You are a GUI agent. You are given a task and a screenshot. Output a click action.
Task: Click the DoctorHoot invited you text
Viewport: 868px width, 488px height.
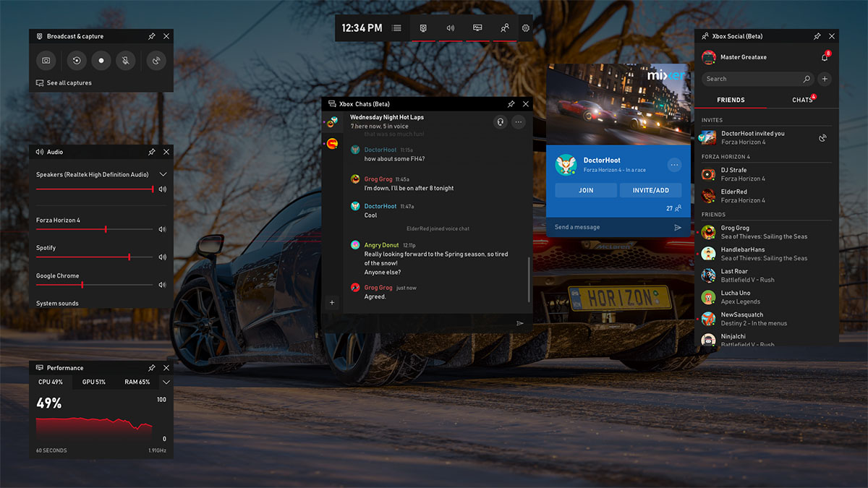[x=752, y=133]
